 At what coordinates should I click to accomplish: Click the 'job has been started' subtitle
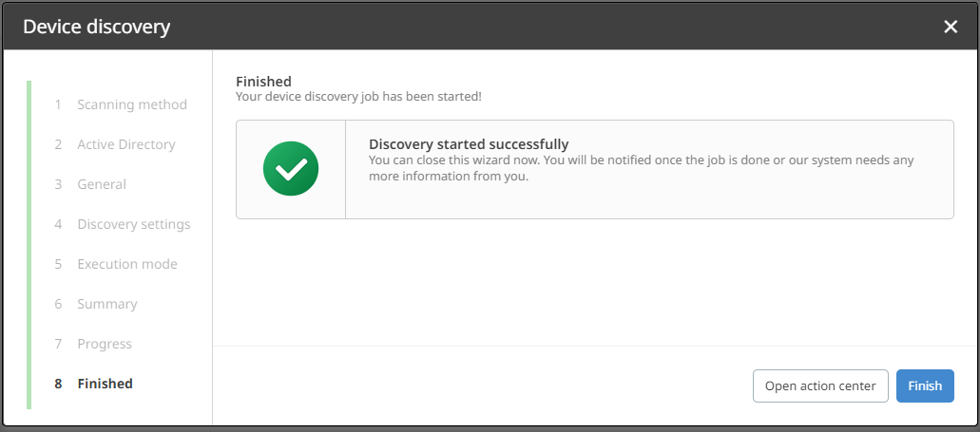click(x=358, y=96)
